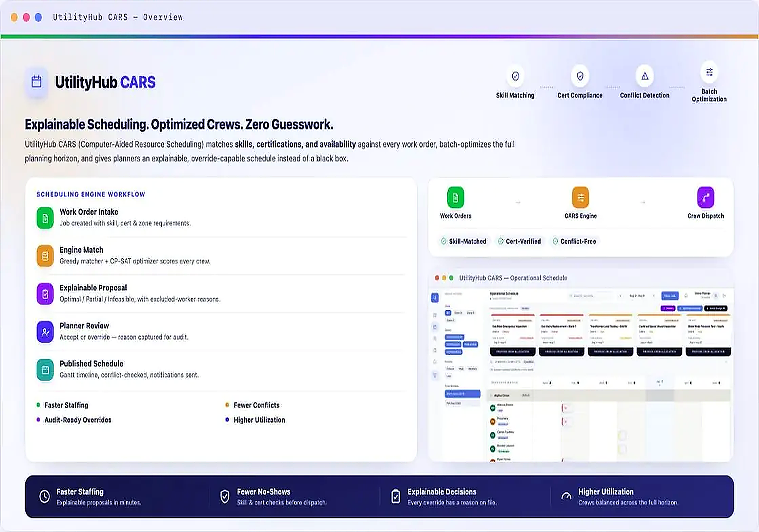
Task: Select the Cert Compliance shield icon
Action: [580, 76]
